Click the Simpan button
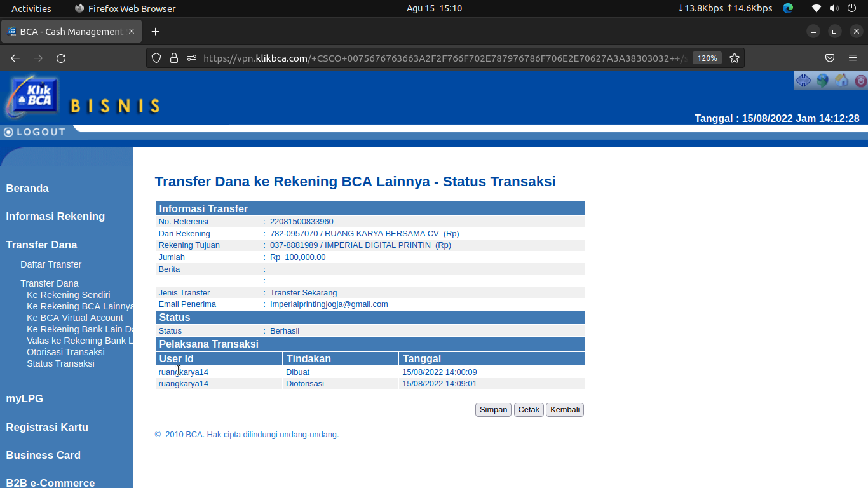Image resolution: width=868 pixels, height=488 pixels. pyautogui.click(x=493, y=410)
